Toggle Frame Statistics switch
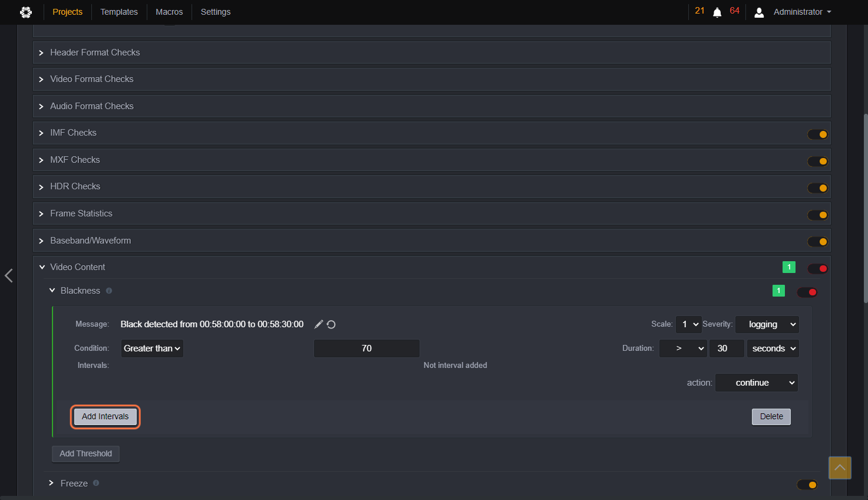Screen dimensions: 868x500 (818, 215)
